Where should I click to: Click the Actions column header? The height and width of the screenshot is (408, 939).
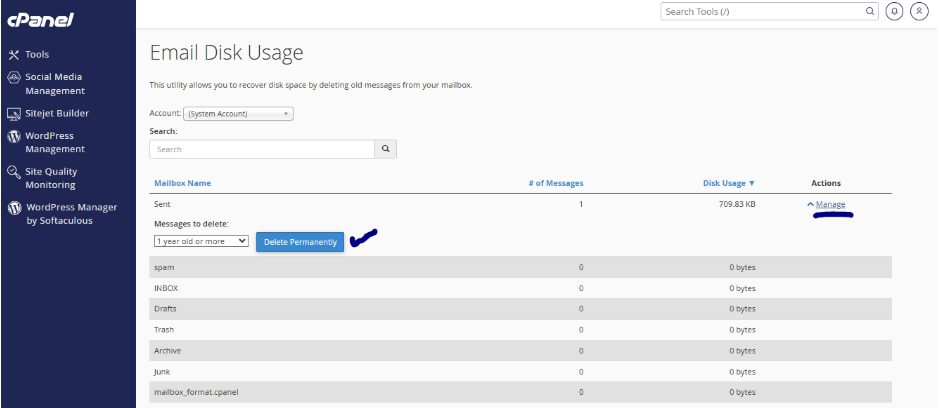826,183
